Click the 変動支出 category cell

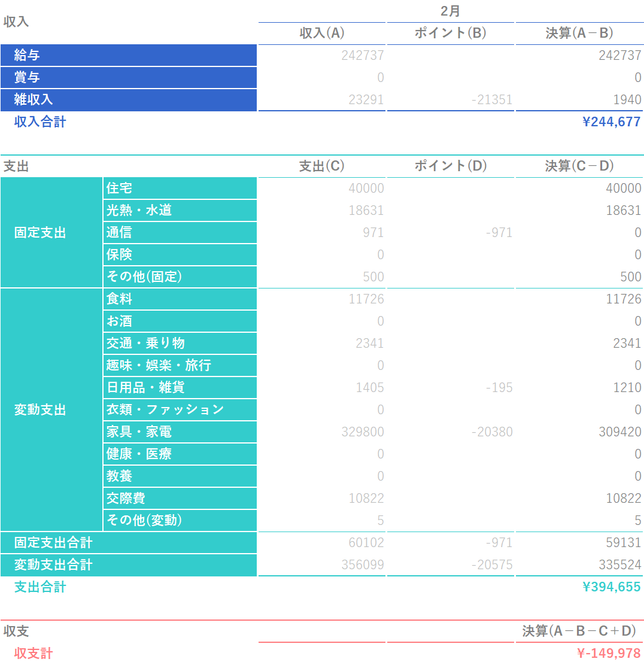pos(40,410)
